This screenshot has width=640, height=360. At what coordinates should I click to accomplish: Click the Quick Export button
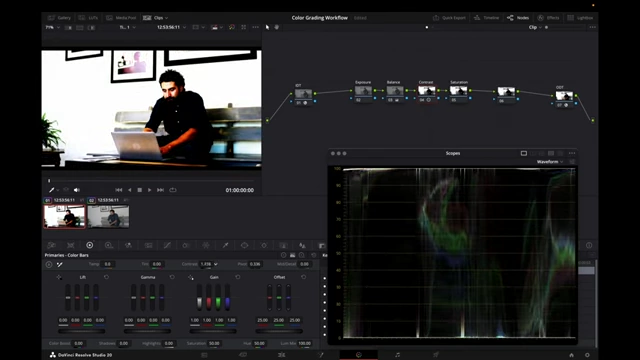449,18
